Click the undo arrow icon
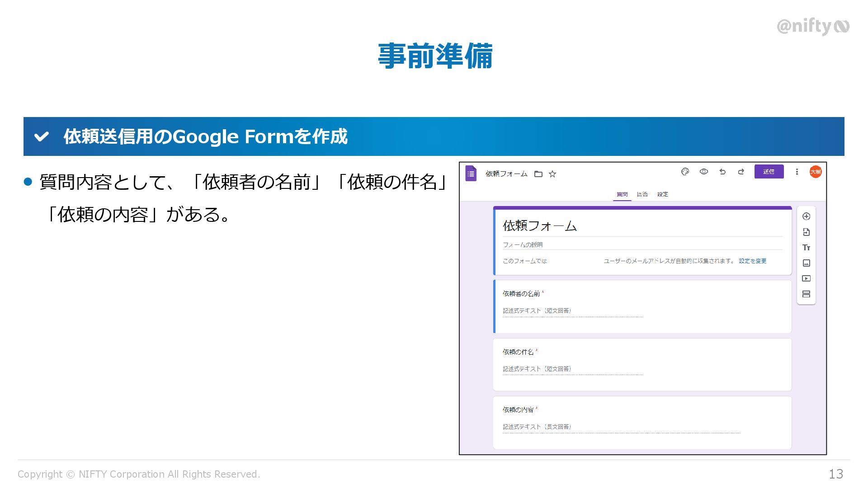This screenshot has height=488, width=868. 722,172
